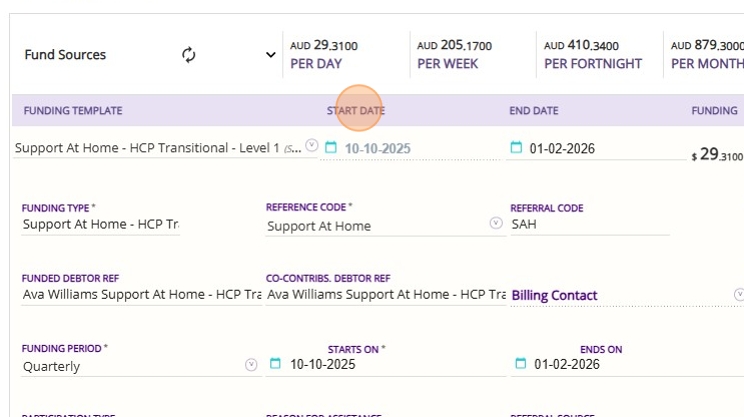Open the Reference Code dropdown arrow

pos(496,224)
